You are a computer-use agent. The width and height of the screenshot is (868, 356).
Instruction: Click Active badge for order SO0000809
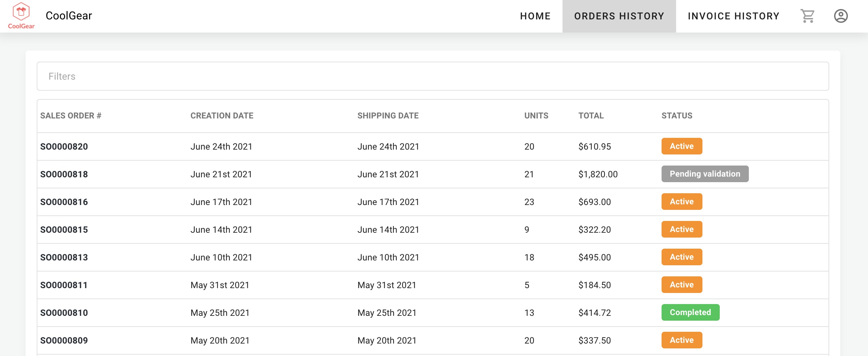[682, 340]
